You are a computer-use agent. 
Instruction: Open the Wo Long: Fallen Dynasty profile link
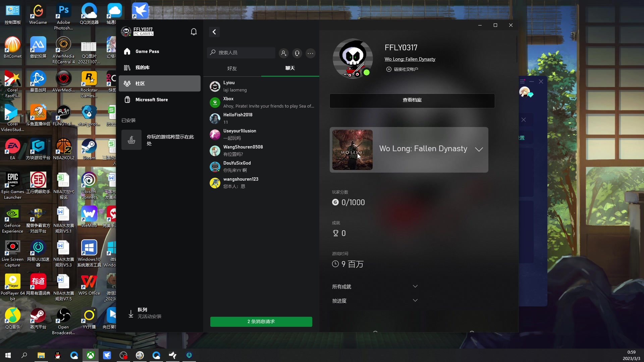tap(410, 59)
